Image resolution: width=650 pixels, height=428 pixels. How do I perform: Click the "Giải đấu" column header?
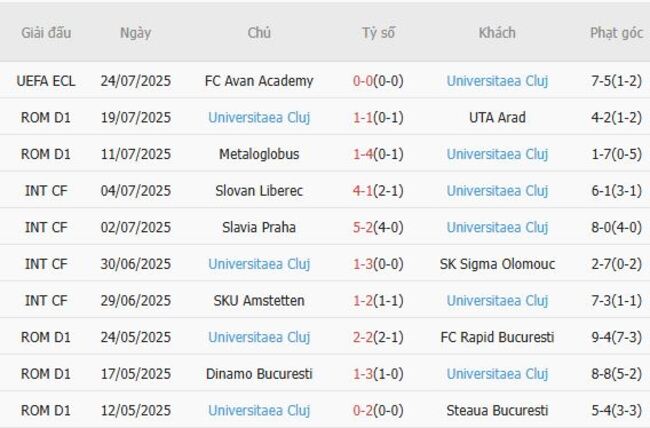(x=46, y=32)
